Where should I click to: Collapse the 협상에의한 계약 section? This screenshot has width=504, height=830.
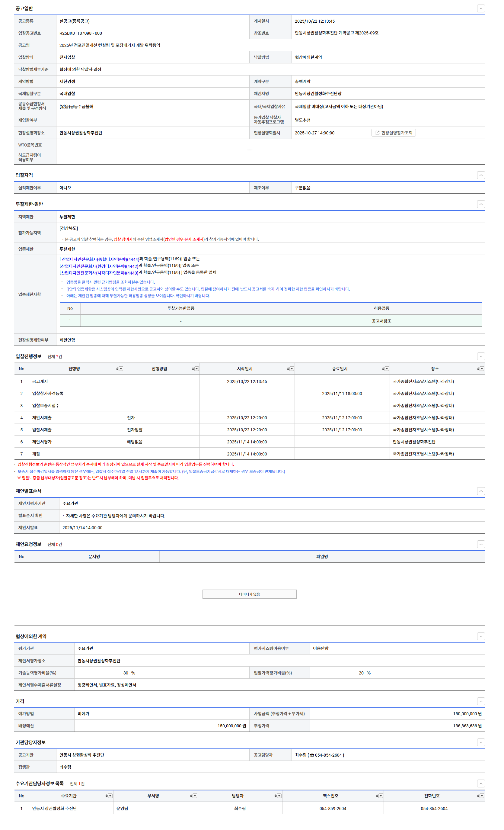point(481,636)
